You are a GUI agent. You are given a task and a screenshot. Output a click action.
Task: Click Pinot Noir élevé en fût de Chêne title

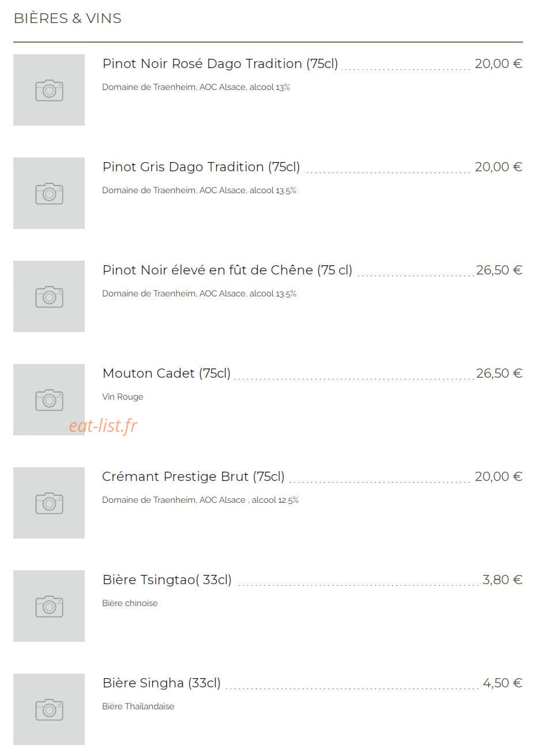pyautogui.click(x=227, y=270)
